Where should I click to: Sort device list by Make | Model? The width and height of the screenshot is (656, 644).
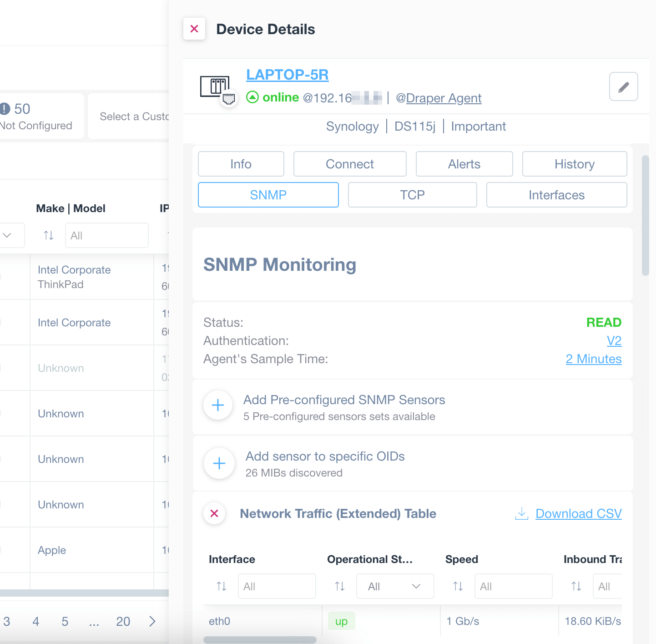[x=49, y=235]
